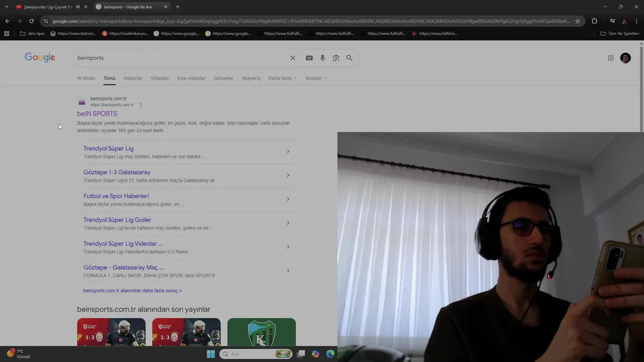This screenshot has width=644, height=362.
Task: Expand chevron beside Trendyol Süper Lig Goller
Action: 288,223
